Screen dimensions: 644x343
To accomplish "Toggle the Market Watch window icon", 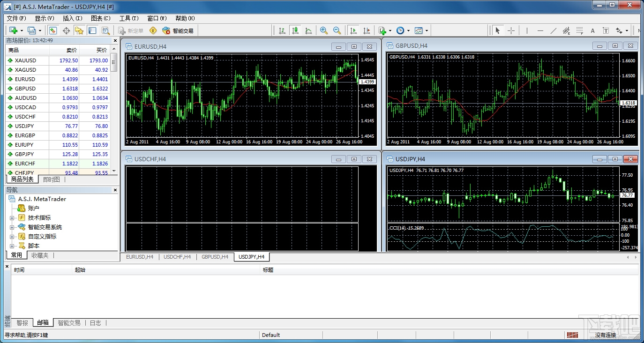I will [x=53, y=30].
